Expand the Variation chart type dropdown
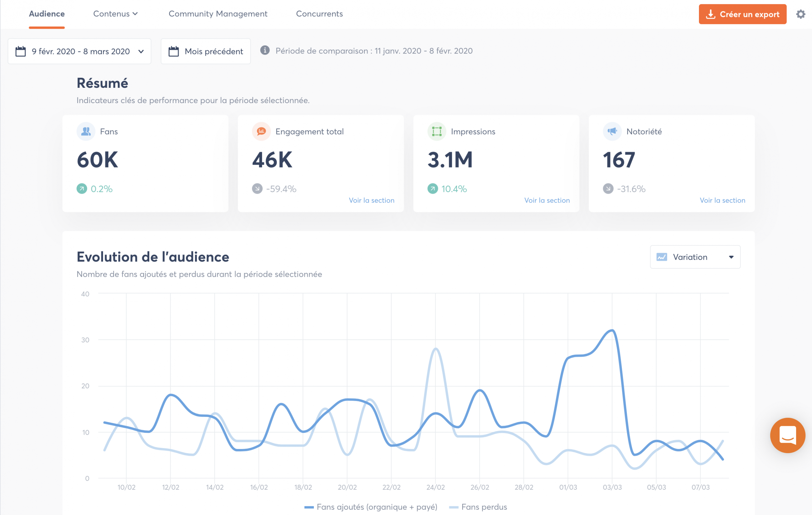Image resolution: width=812 pixels, height=515 pixels. pos(695,257)
